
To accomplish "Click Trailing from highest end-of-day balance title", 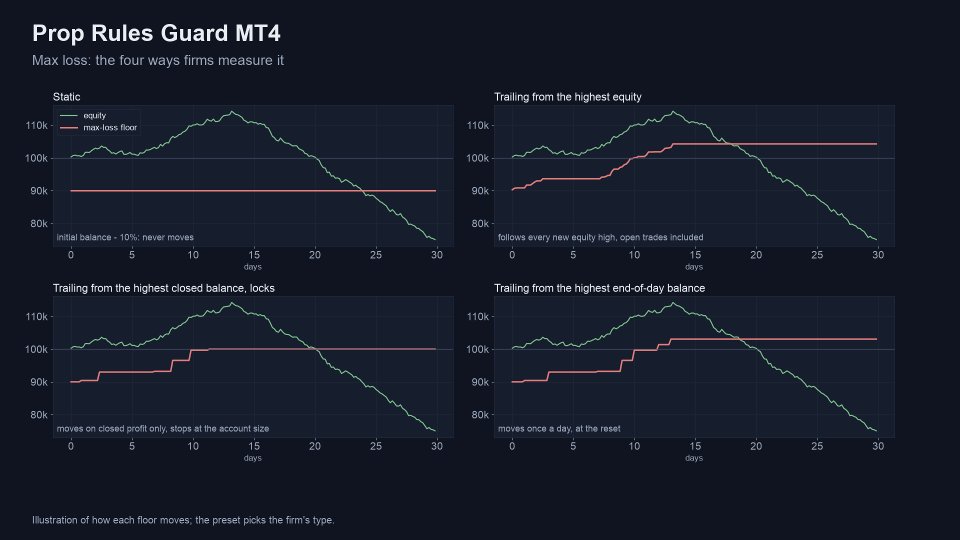I will [599, 288].
